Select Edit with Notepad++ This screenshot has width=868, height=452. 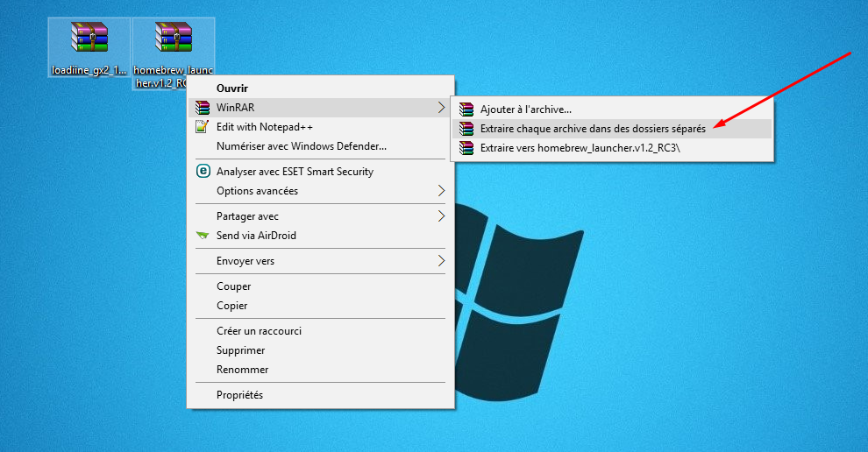pos(320,127)
